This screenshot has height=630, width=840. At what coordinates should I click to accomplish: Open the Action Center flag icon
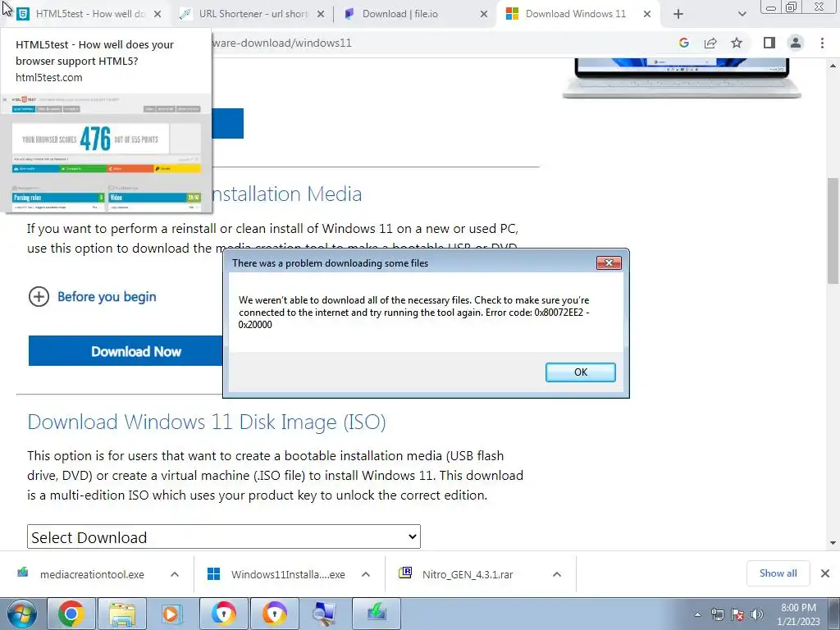(737, 614)
